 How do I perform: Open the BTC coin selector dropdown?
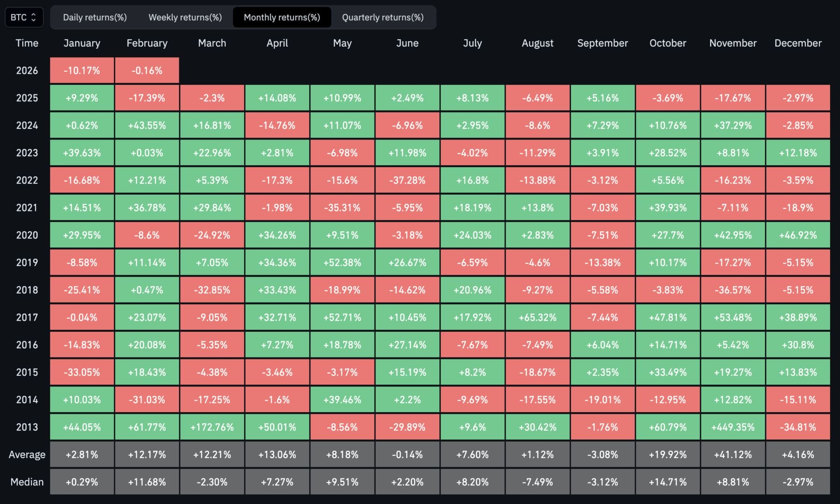click(24, 17)
